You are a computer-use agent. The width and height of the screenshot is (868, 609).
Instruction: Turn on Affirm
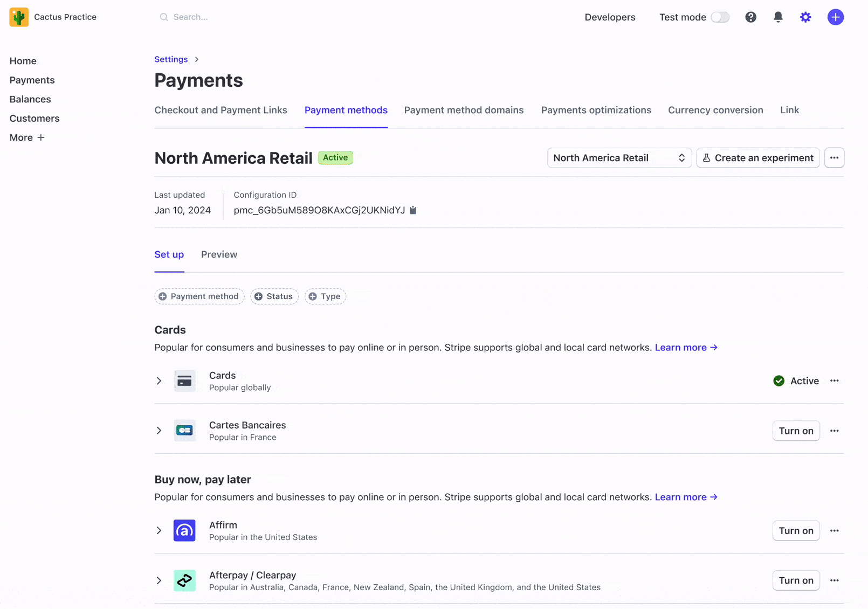click(x=796, y=531)
